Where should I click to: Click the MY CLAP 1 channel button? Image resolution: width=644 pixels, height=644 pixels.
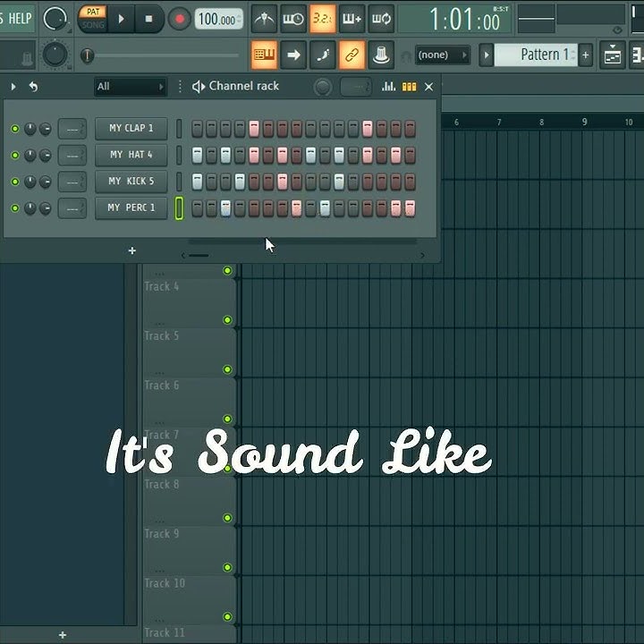(x=131, y=129)
